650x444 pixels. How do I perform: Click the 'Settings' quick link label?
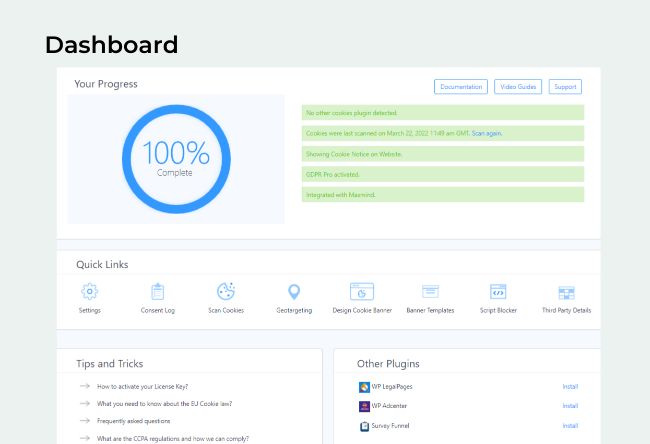pyautogui.click(x=90, y=311)
